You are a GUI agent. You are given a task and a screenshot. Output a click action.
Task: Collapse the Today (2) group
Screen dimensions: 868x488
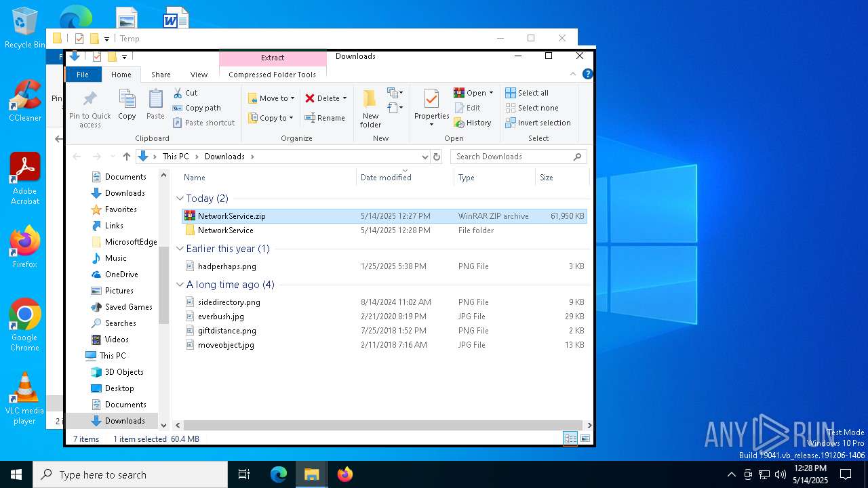180,199
